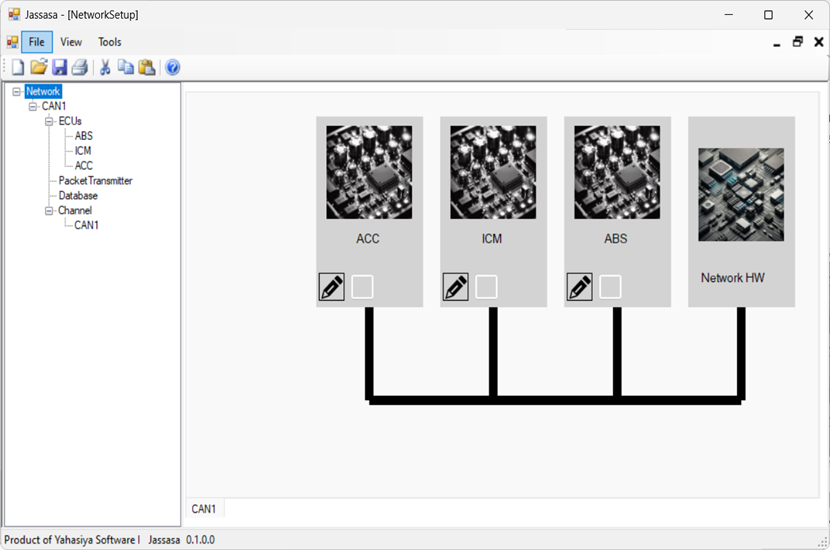Viewport: 830px width, 550px height.
Task: Tick the checkbox on the ICM card
Action: [x=486, y=287]
